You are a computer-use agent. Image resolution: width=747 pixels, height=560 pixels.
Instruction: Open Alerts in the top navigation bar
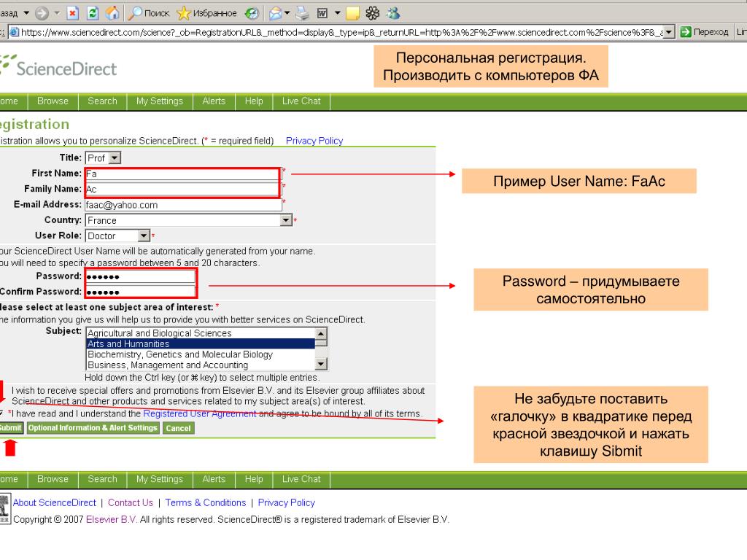214,101
